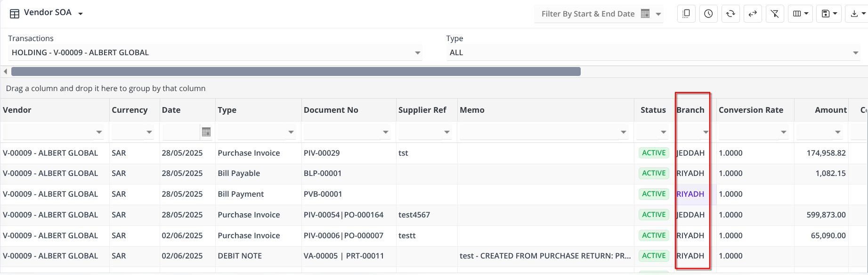
Task: Expand the Transactions vendor dropdown
Action: 417,53
